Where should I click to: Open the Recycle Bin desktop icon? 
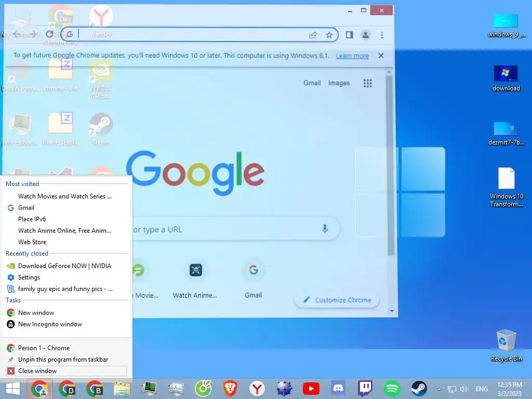click(x=506, y=345)
